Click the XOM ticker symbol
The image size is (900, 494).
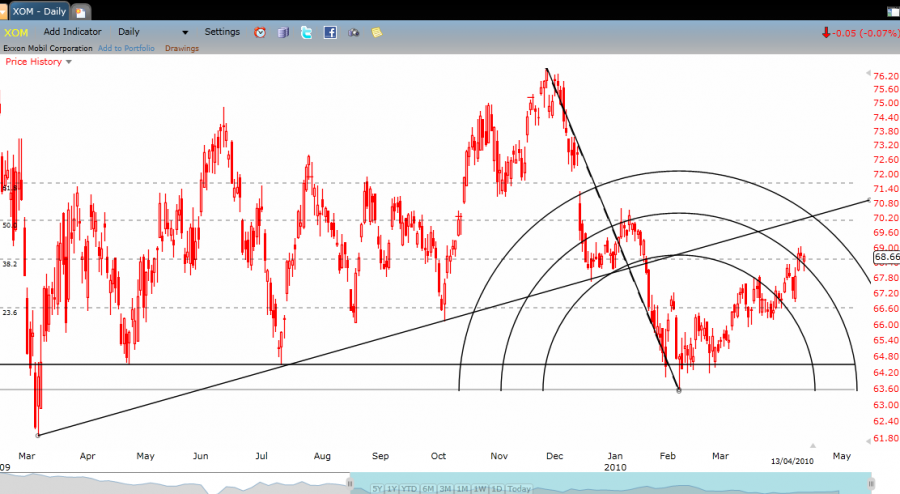[16, 33]
